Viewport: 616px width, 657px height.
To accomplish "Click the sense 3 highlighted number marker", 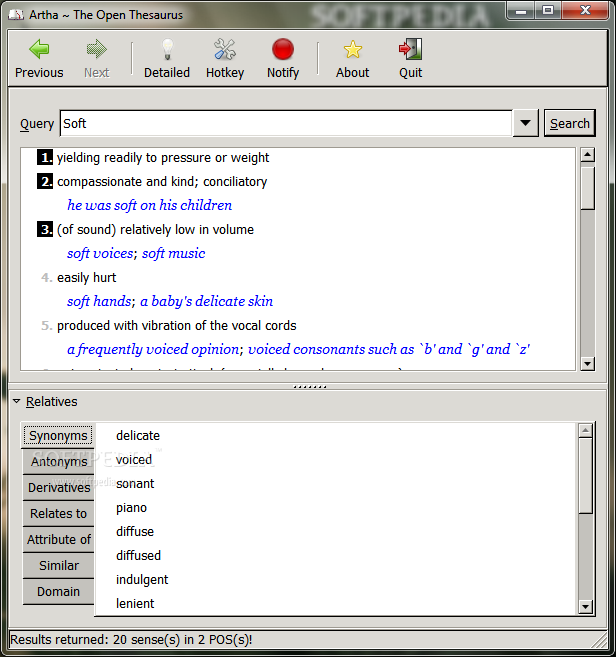I will [45, 230].
